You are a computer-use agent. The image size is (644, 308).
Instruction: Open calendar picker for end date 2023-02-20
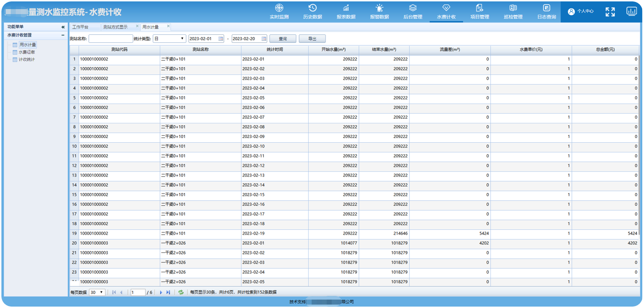(264, 39)
